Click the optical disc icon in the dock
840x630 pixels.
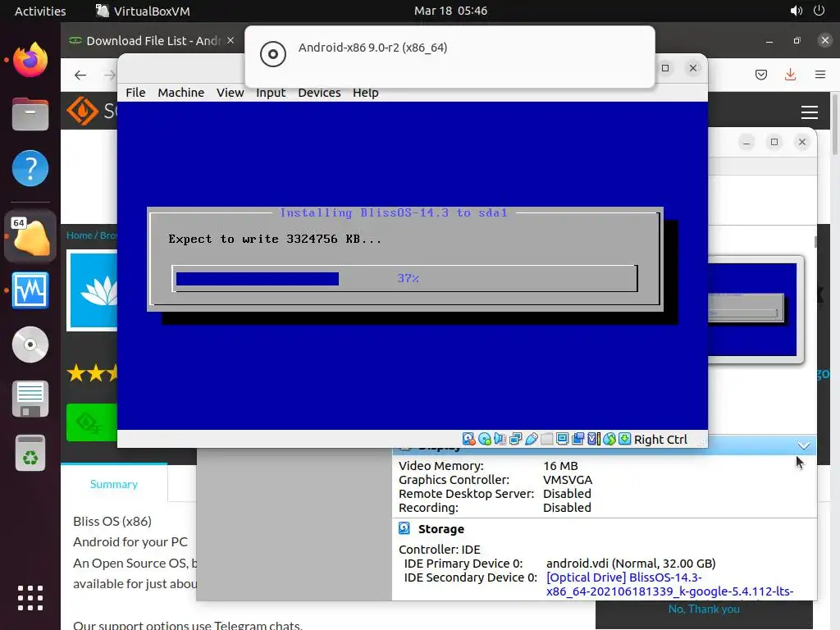tap(30, 345)
